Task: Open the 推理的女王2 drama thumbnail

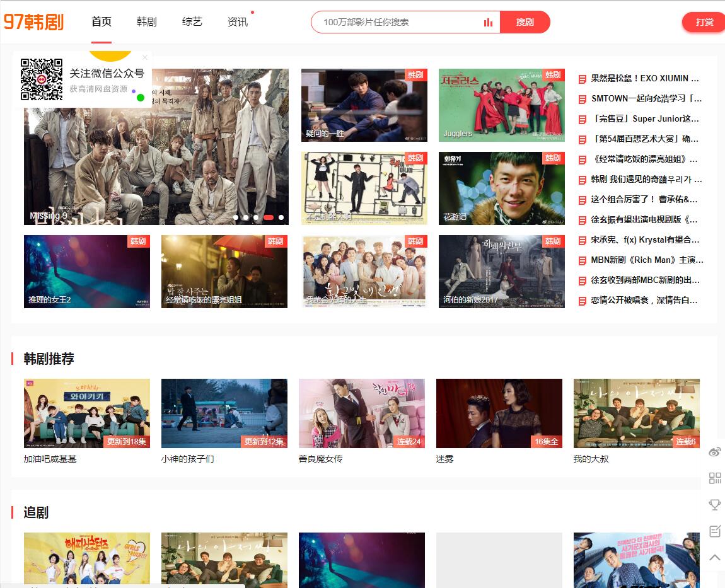Action: [x=87, y=272]
